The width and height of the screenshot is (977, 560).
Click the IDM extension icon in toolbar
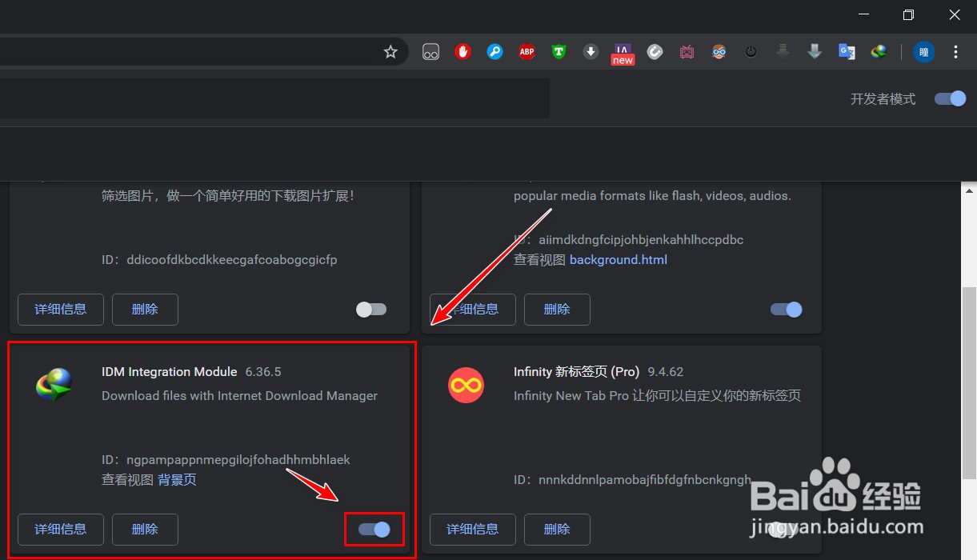point(879,52)
